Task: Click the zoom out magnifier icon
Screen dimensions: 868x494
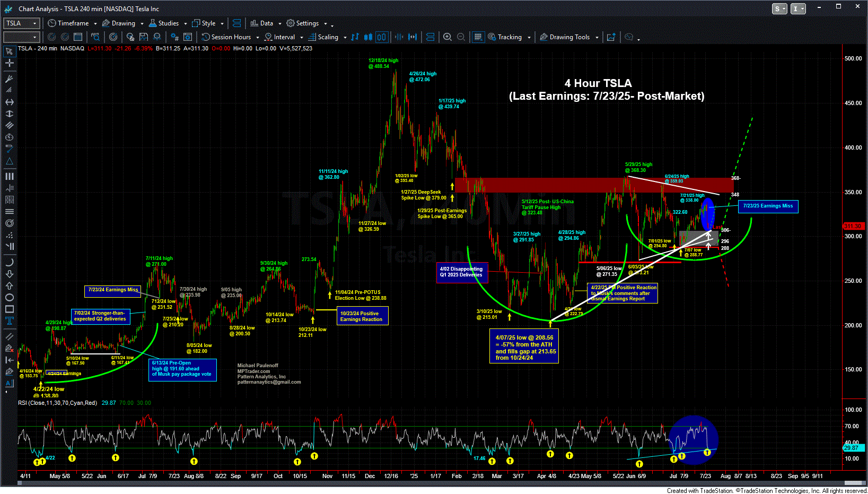Action: 461,37
